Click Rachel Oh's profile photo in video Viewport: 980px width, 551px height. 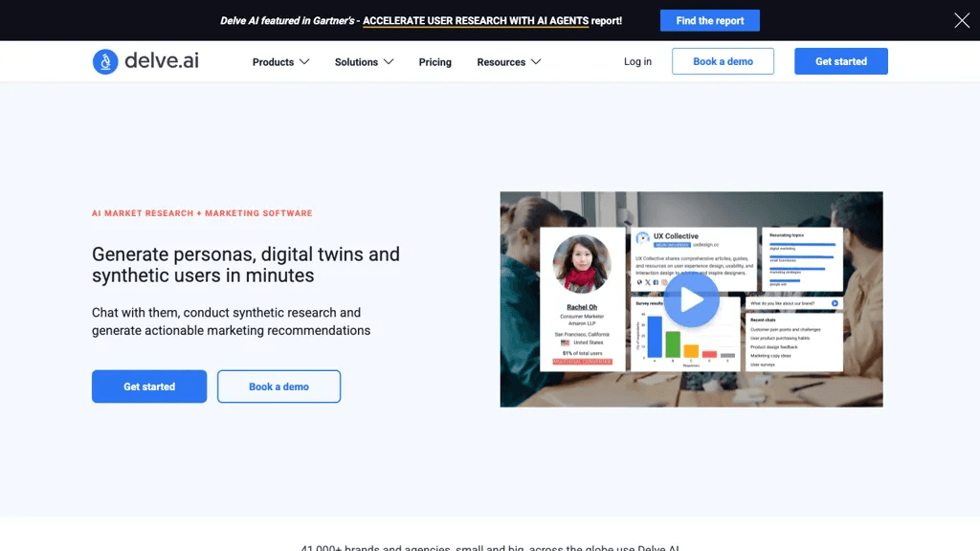pos(582,264)
